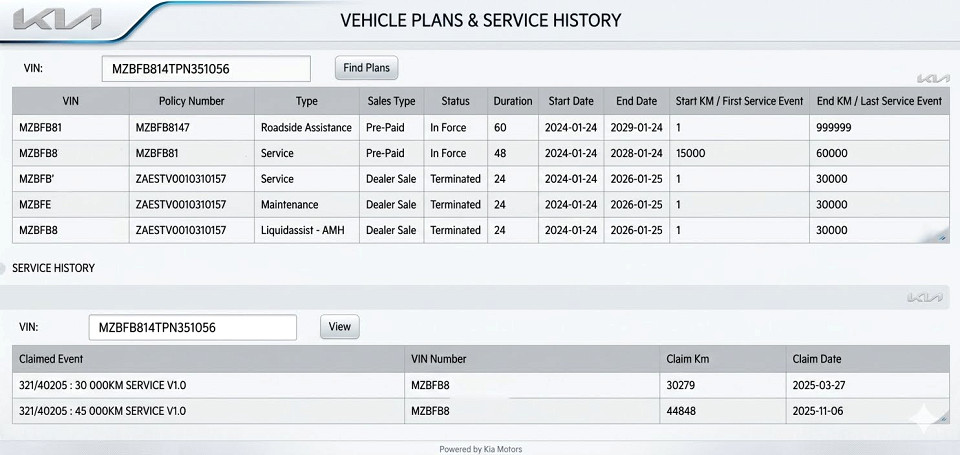Screen dimensions: 960x455
Task: Click the Start Date column header
Action: click(x=571, y=101)
